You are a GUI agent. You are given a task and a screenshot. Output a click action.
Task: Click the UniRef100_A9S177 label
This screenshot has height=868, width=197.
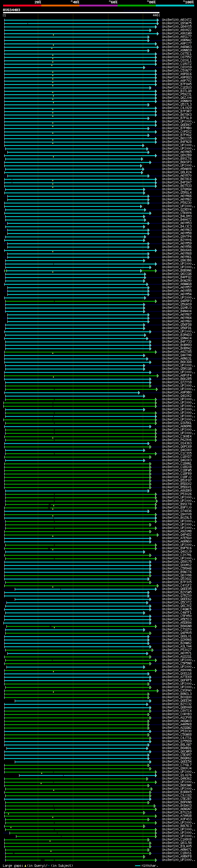[x=177, y=37]
